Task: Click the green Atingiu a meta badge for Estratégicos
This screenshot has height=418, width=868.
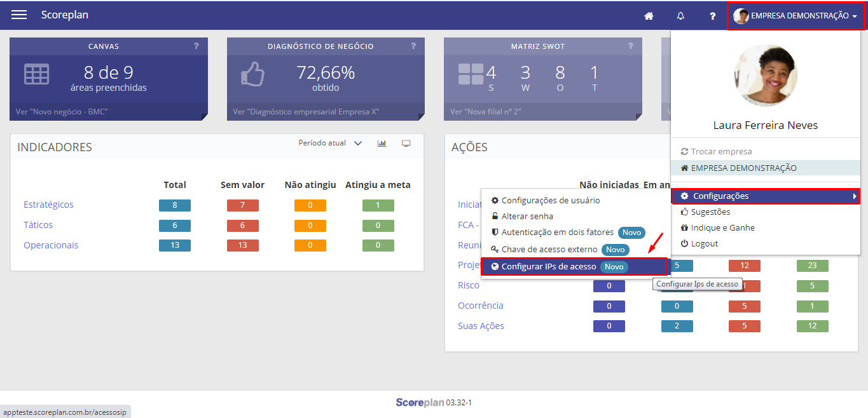Action: pyautogui.click(x=378, y=205)
